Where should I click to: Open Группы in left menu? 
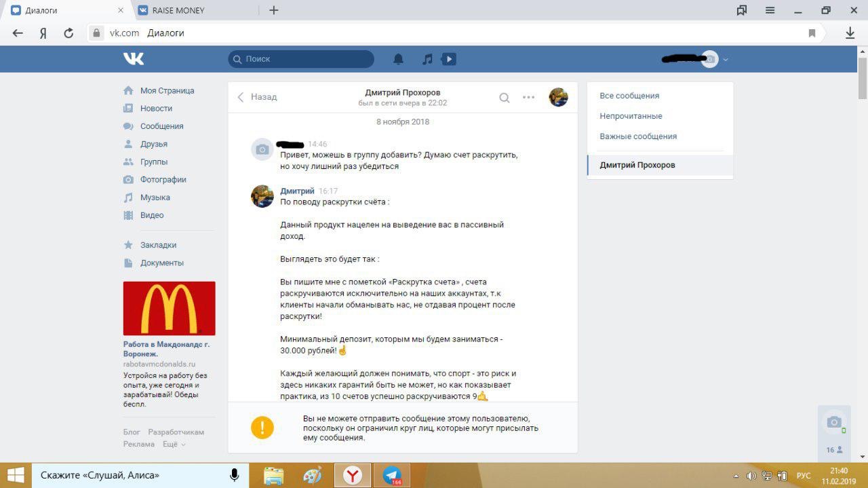(154, 162)
